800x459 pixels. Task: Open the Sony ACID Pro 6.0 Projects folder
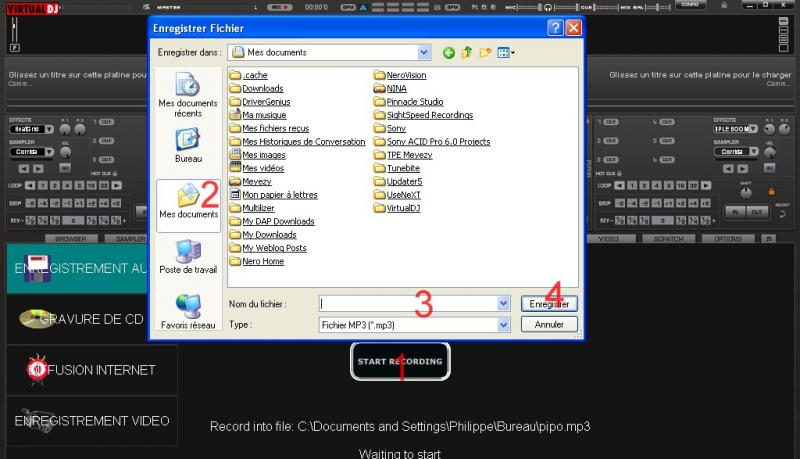click(432, 141)
